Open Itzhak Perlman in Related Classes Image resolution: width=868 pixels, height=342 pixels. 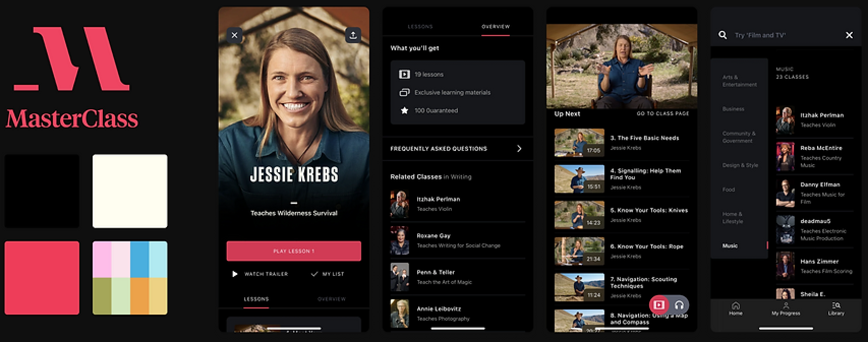[457, 204]
